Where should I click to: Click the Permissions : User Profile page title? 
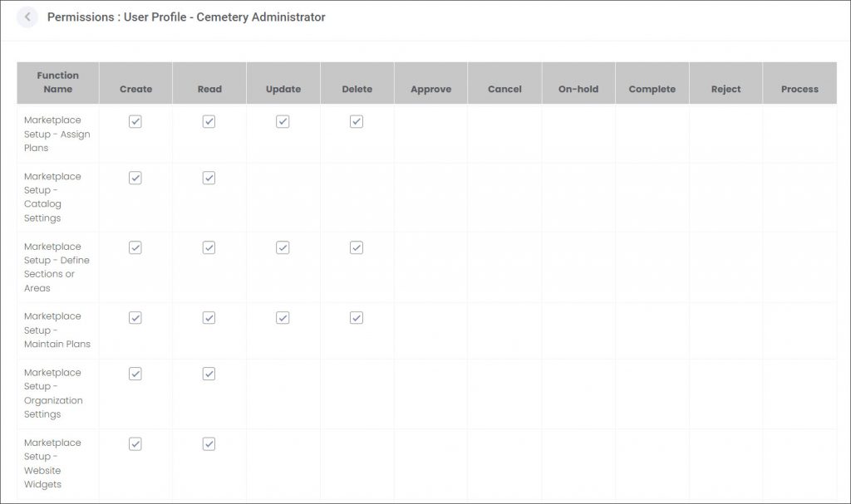coord(186,17)
